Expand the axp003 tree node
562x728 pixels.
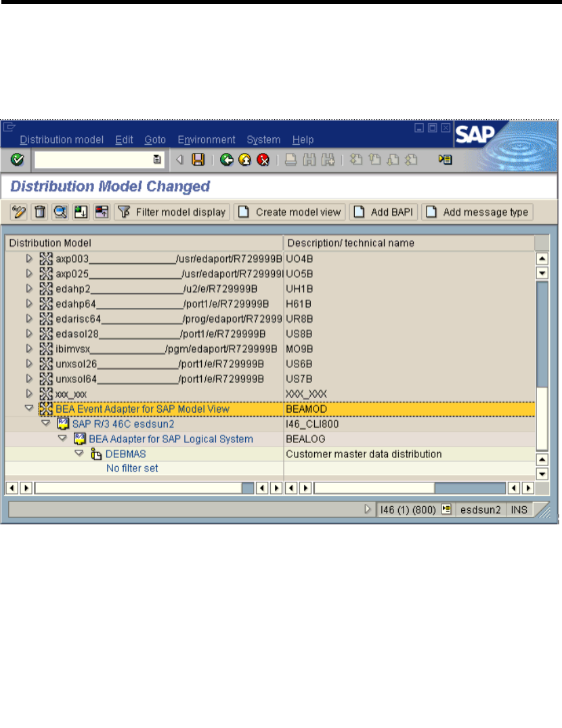[29, 258]
